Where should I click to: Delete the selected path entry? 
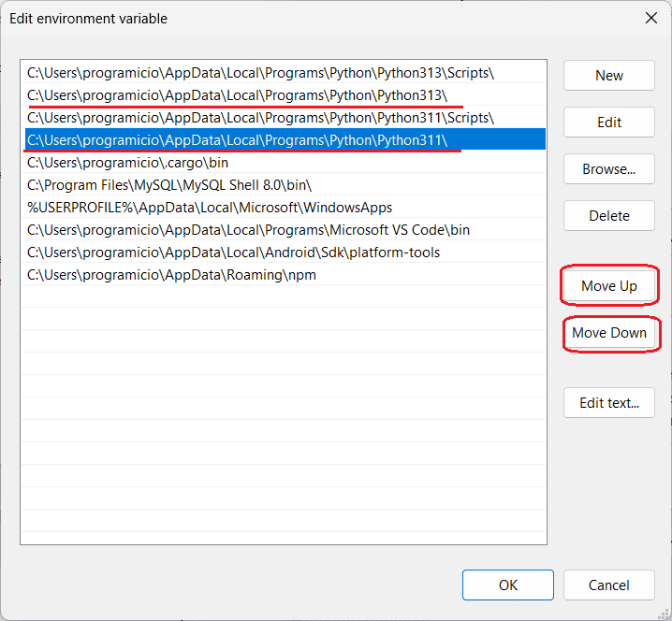pos(609,215)
